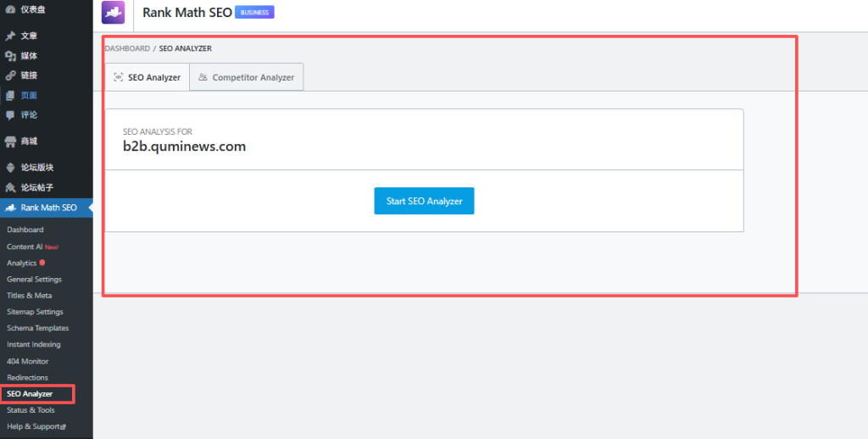Open General Settings submenu item

point(34,280)
